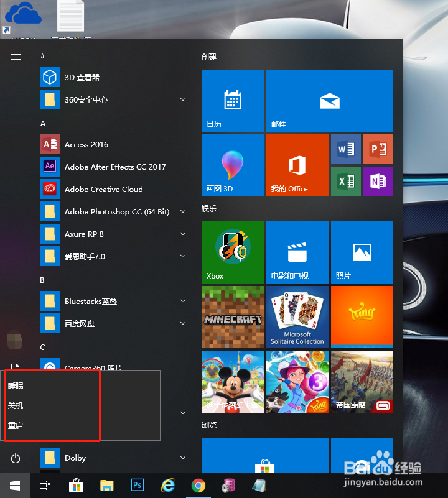Expand the Axure RP 8 folder
The image size is (448, 498).
[x=183, y=234]
